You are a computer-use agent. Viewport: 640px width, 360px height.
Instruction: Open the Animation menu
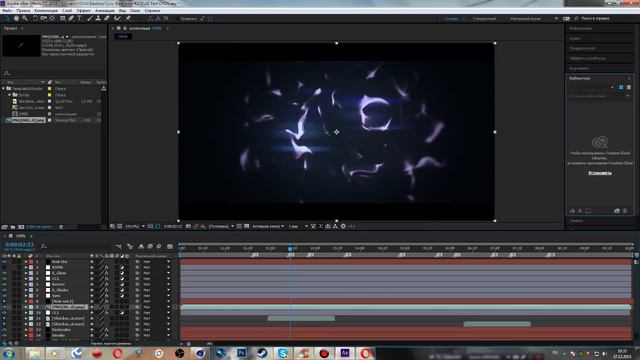pyautogui.click(x=105, y=11)
